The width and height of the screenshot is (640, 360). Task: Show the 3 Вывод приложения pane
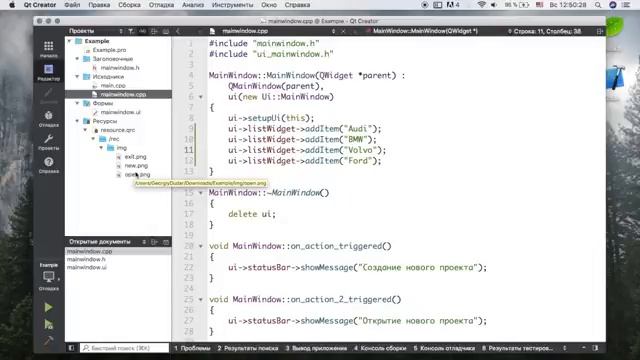pyautogui.click(x=316, y=348)
